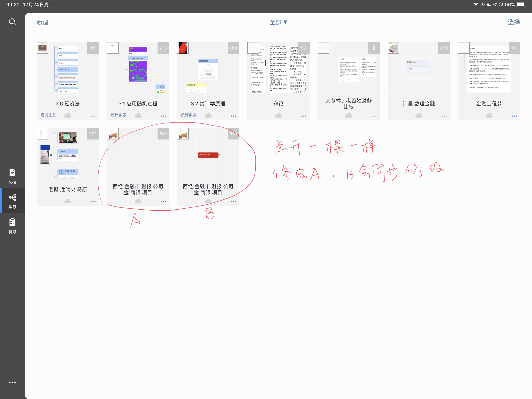Tap card count badge 148
This screenshot has width=532, height=399.
coord(233,48)
